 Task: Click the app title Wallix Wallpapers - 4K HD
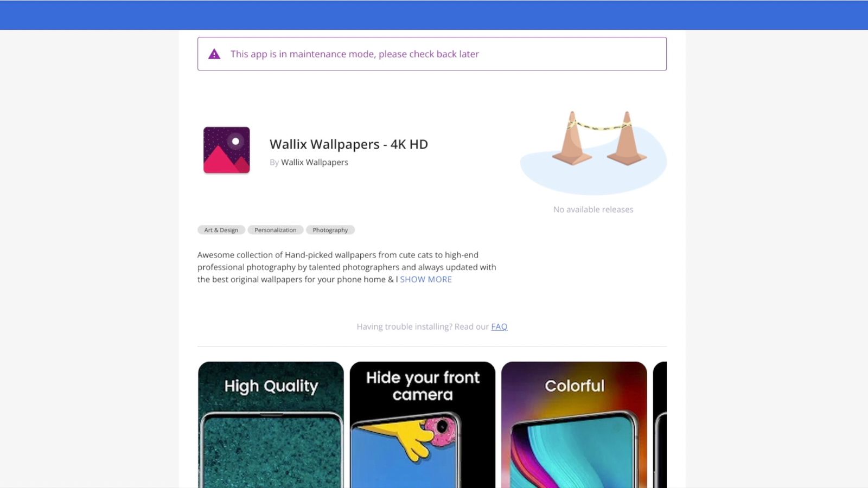pos(349,144)
